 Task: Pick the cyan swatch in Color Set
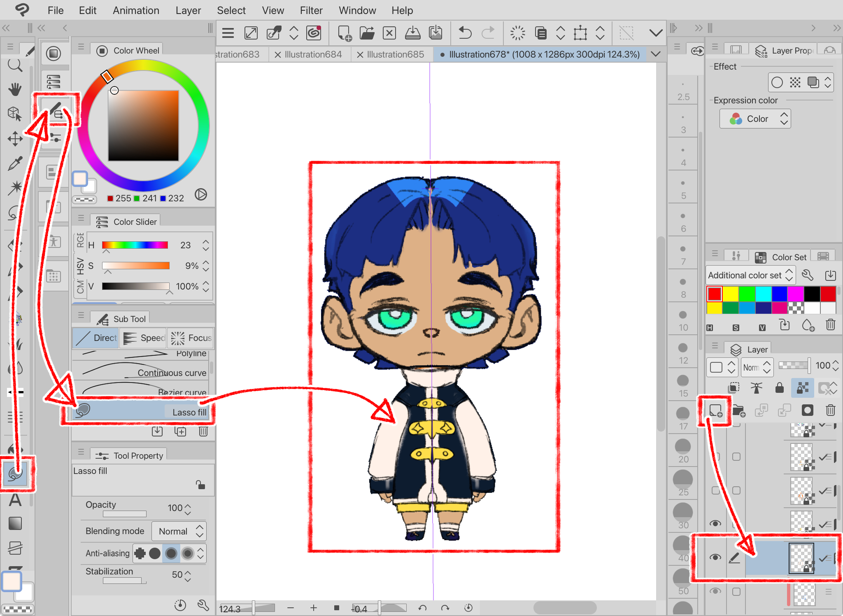pos(763,294)
